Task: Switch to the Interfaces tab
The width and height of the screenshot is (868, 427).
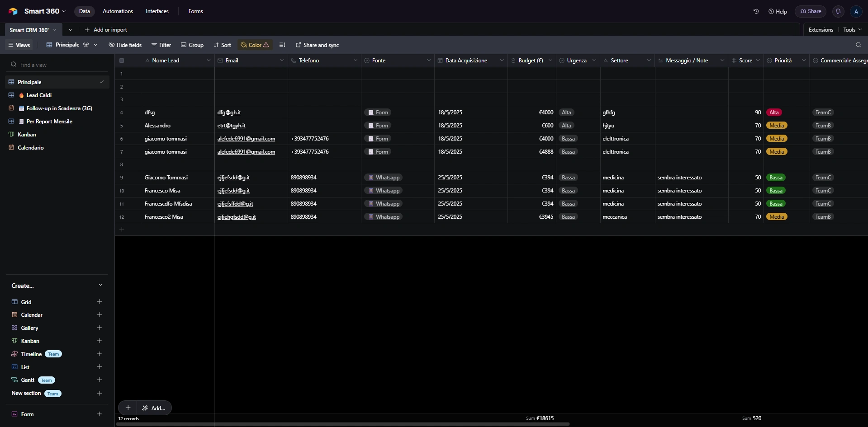Action: [157, 11]
